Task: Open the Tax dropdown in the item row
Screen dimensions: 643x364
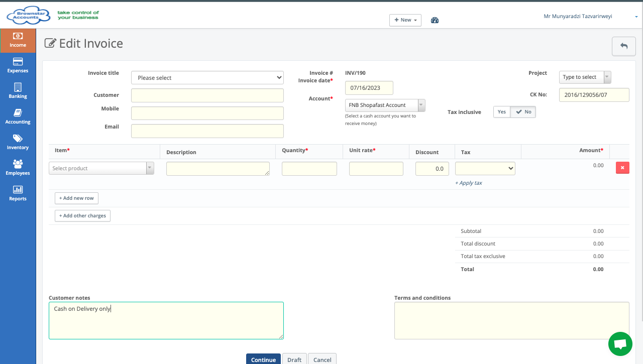Action: 484,168
